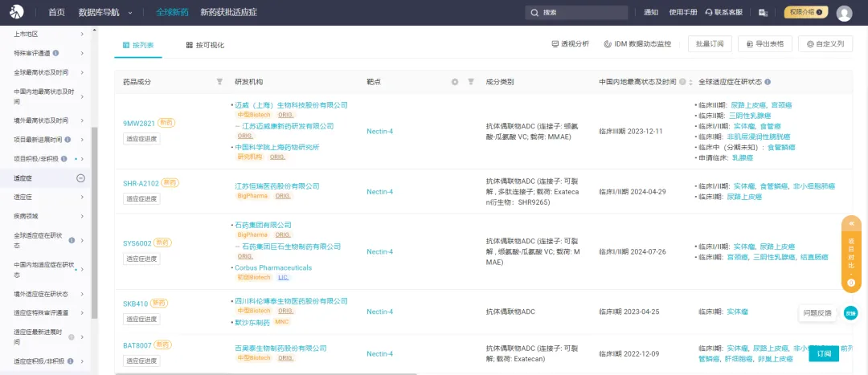Open the 9MW2821 drug link
This screenshot has width=868, height=375.
click(x=138, y=124)
